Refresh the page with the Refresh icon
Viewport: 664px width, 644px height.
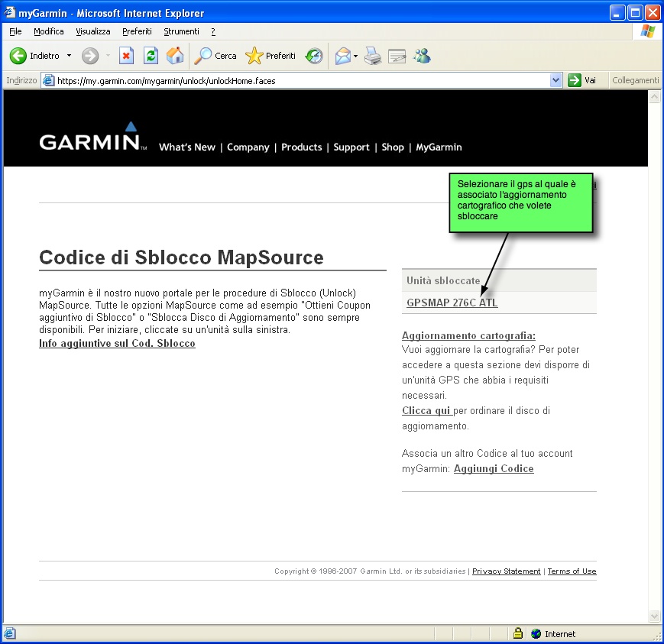click(x=151, y=56)
